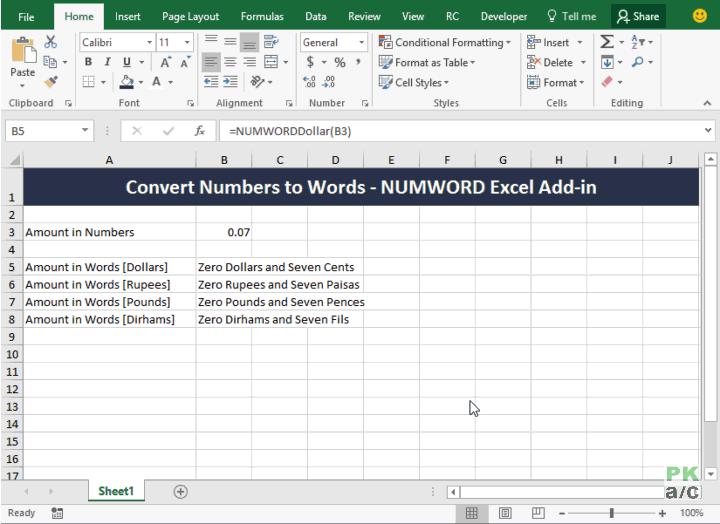Click the Top Align icon
720x524 pixels.
[211, 42]
